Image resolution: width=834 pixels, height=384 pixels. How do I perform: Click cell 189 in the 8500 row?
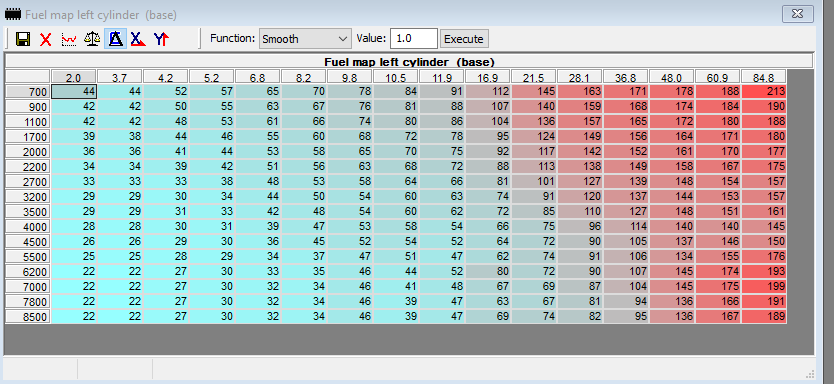[x=764, y=317]
